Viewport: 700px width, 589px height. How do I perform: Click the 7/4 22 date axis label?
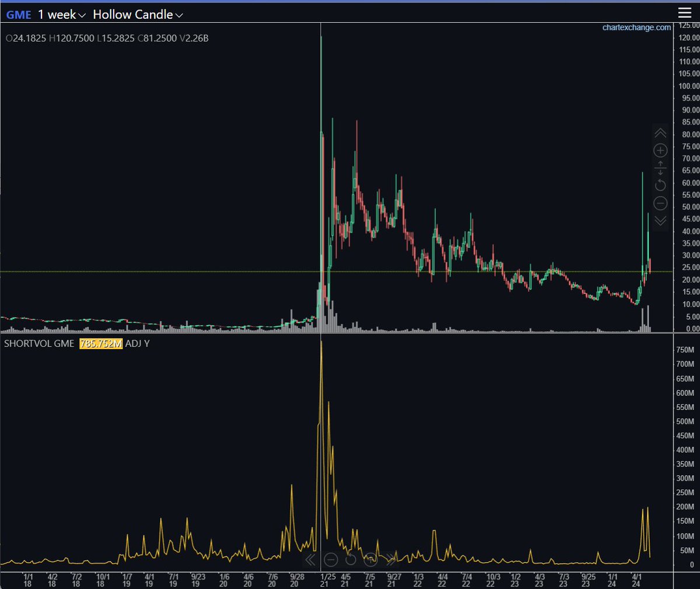tap(466, 580)
